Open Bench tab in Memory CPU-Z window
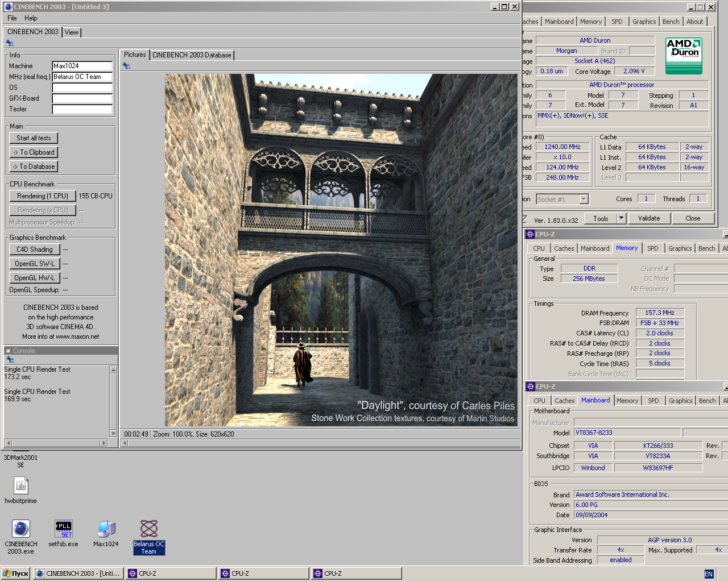This screenshot has height=582, width=728. 707,248
